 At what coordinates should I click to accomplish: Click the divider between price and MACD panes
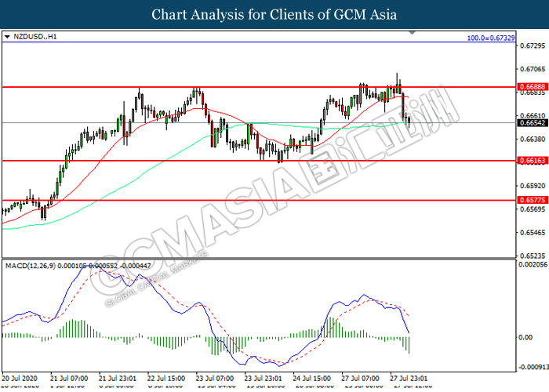258,259
